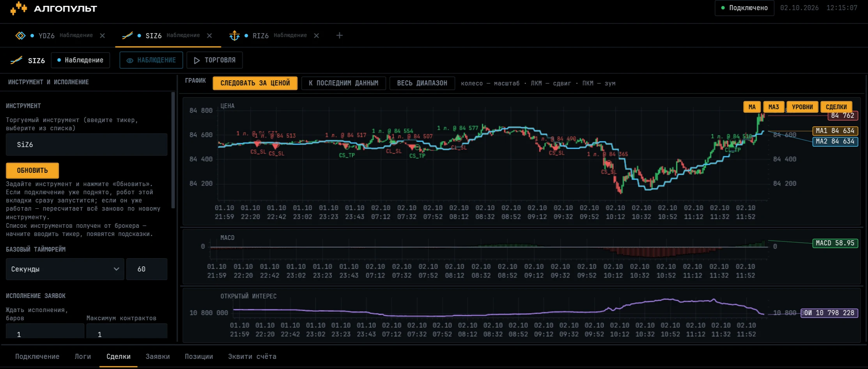Click the ОИ 10 798 228 label

pos(829,313)
